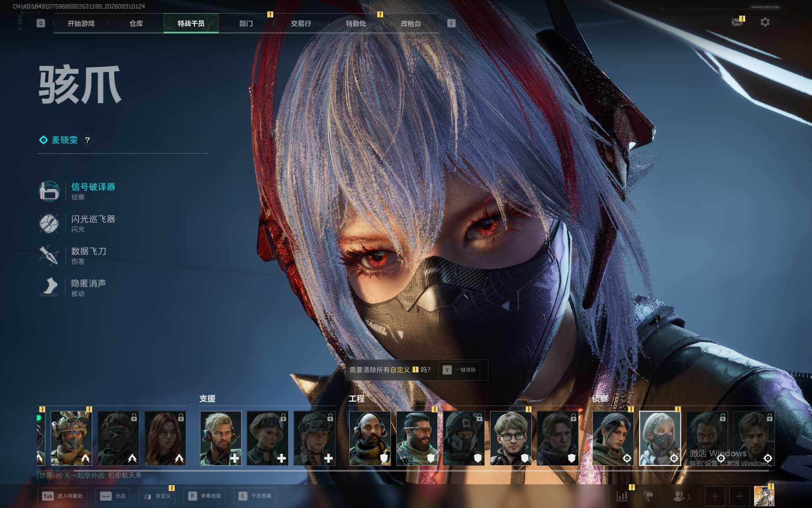Image resolution: width=812 pixels, height=508 pixels.
Task: Select the dark-haired female recon operator portrait
Action: pyautogui.click(x=613, y=438)
